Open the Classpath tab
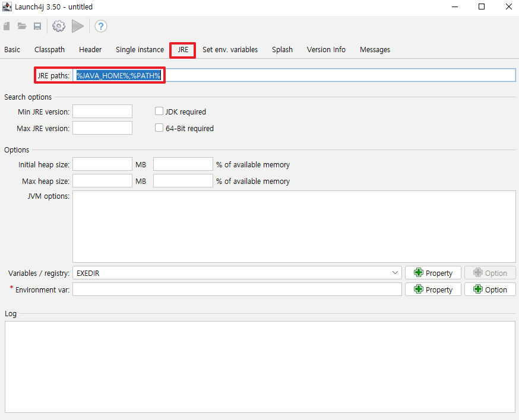Image resolution: width=519 pixels, height=420 pixels. (x=50, y=50)
